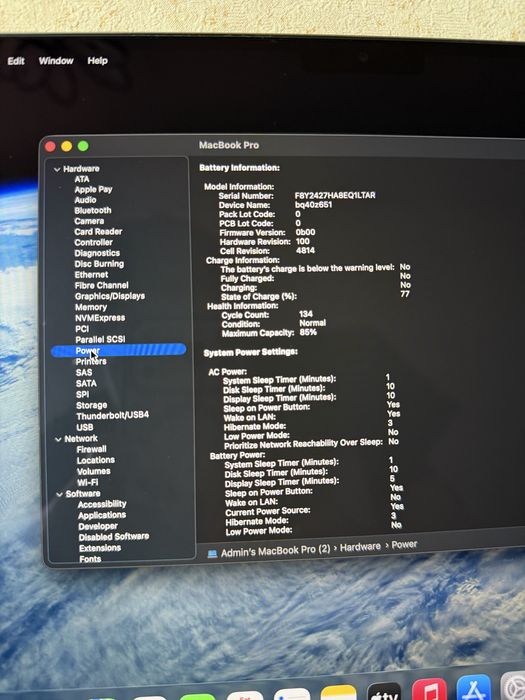Screen dimensions: 525x700
Task: Collapse the Software section in the sidebar
Action: (59, 494)
